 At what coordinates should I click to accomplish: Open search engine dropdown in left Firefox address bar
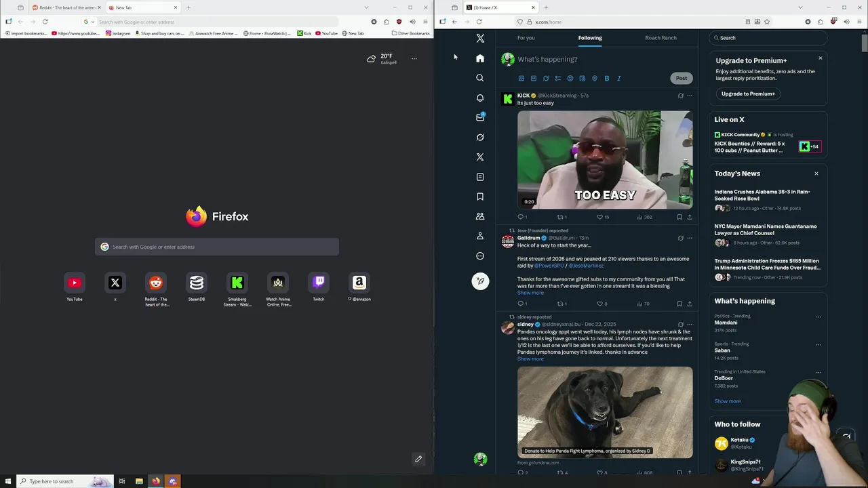click(88, 22)
